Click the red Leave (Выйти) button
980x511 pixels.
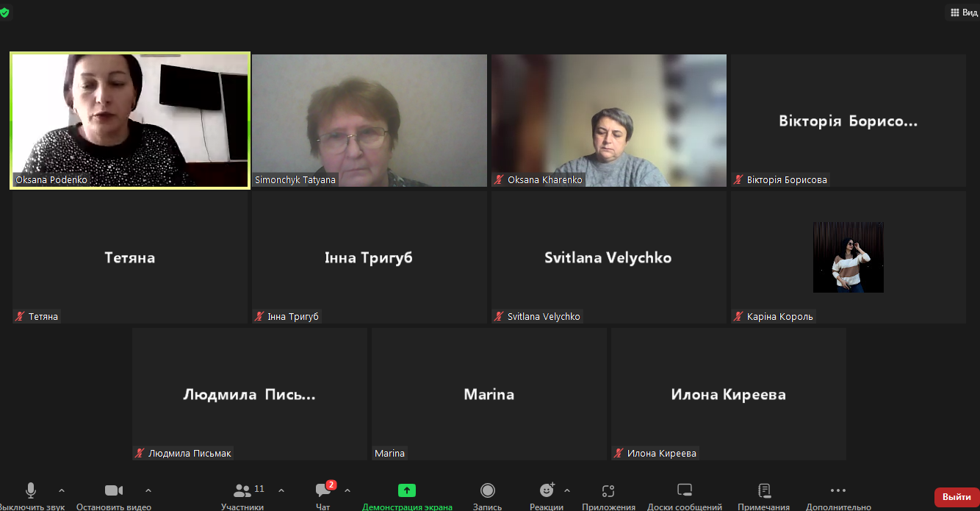(x=956, y=497)
